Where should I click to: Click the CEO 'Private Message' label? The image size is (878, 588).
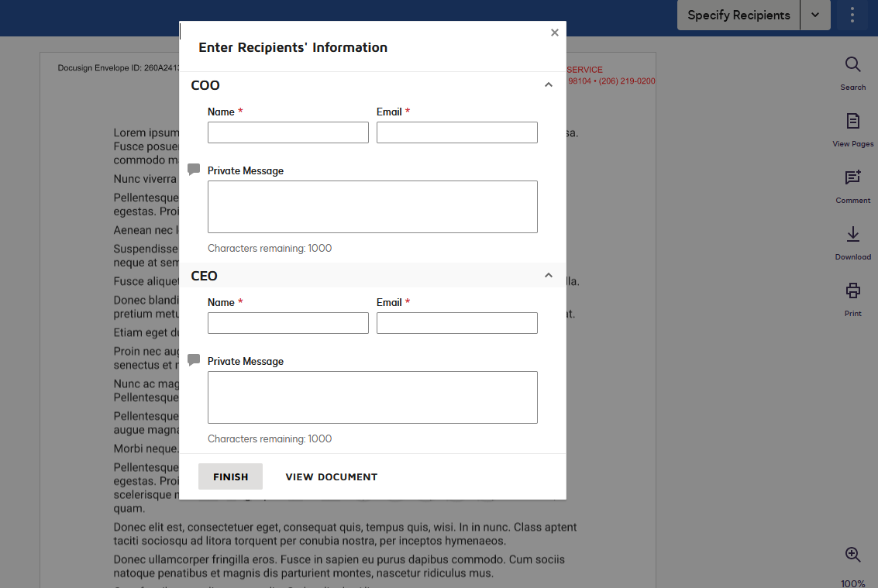point(245,361)
